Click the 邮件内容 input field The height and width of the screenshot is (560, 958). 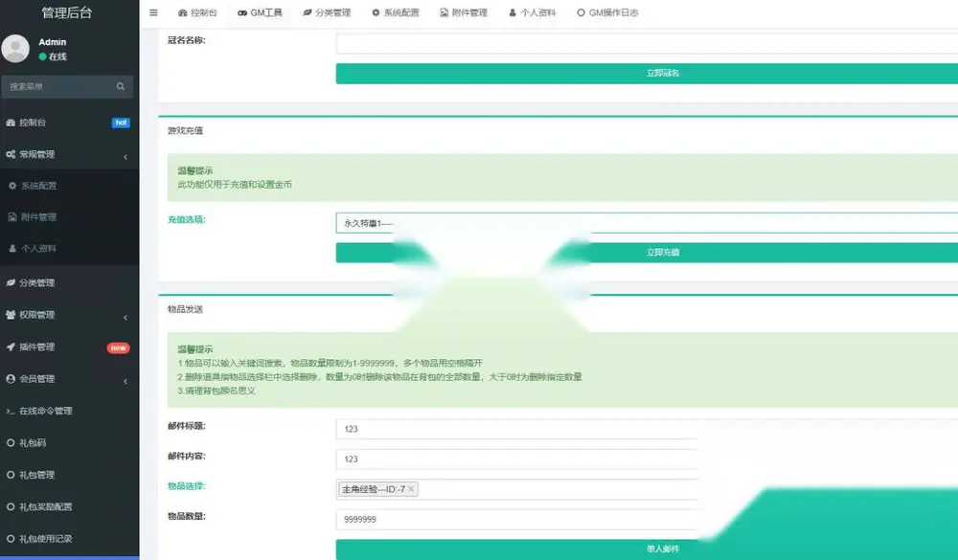point(517,459)
